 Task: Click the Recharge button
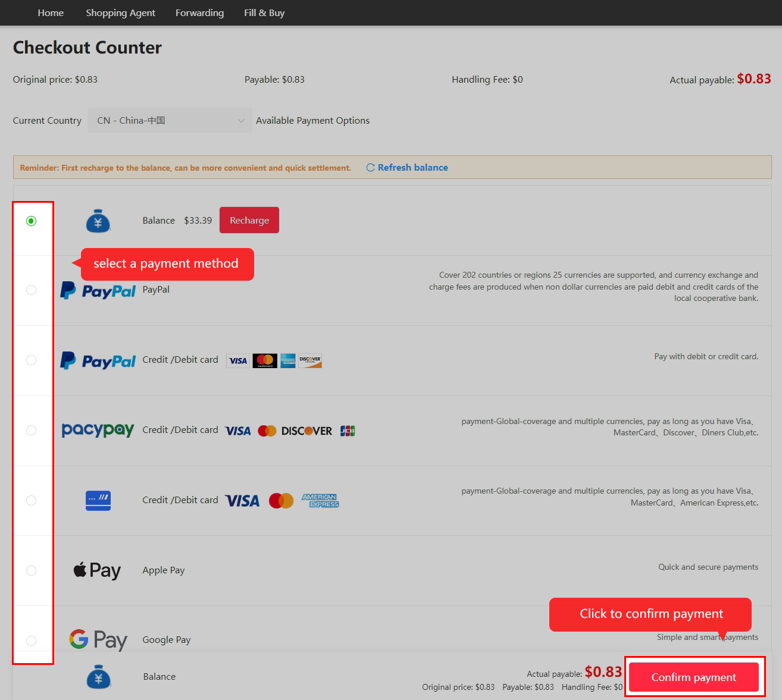[249, 220]
